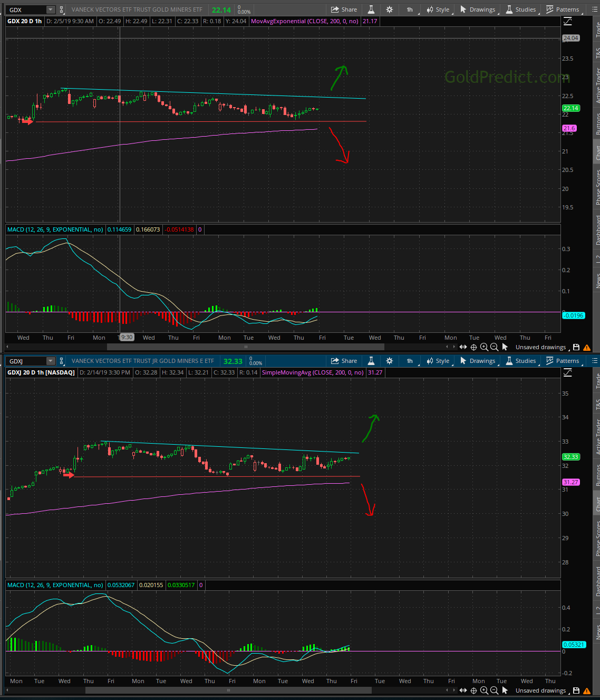Click the horizontal time scrollbar under GDX chart
Viewport: 600px width, 700px height.
click(x=245, y=347)
